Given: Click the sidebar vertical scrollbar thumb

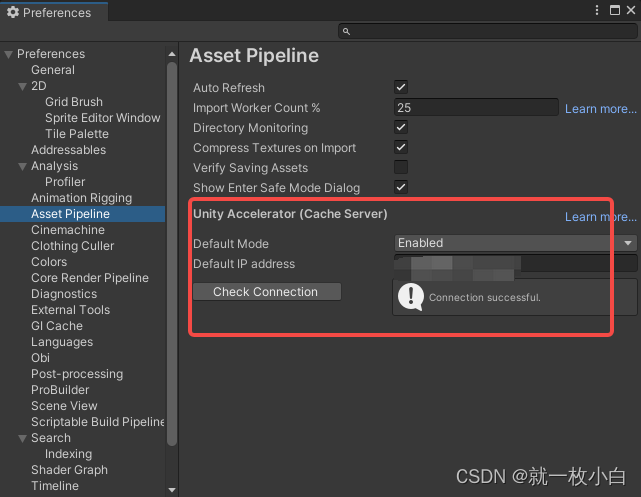Looking at the screenshot, I should (172, 253).
